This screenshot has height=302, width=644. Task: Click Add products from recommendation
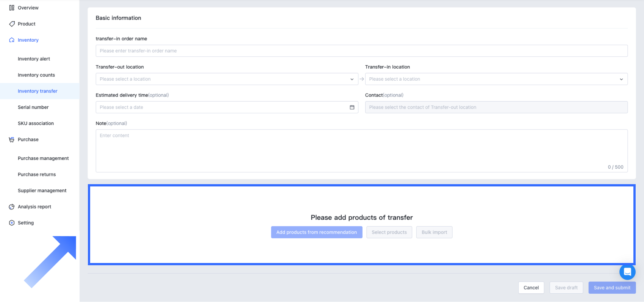(x=316, y=232)
